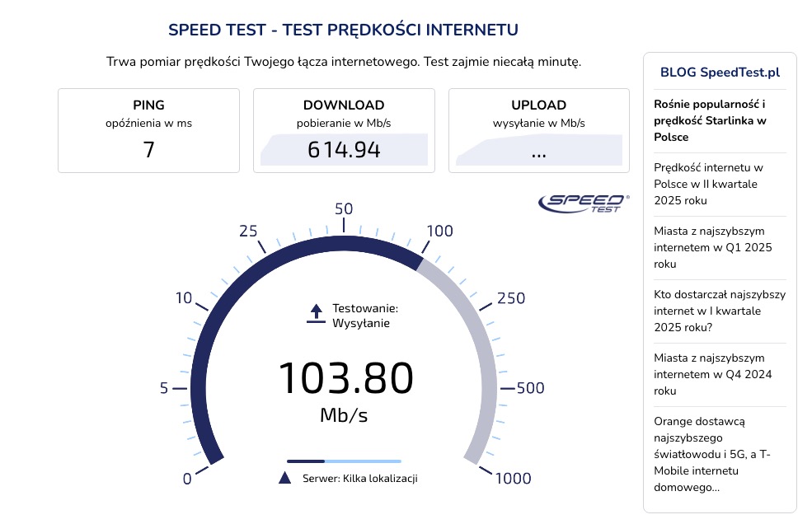Click the server triangle icon below gauge

pos(285,478)
